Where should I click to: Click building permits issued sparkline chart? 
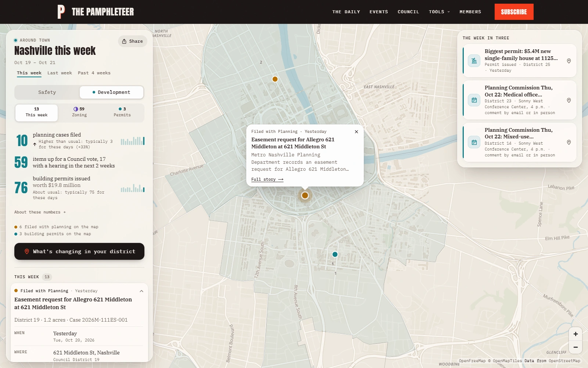(133, 188)
